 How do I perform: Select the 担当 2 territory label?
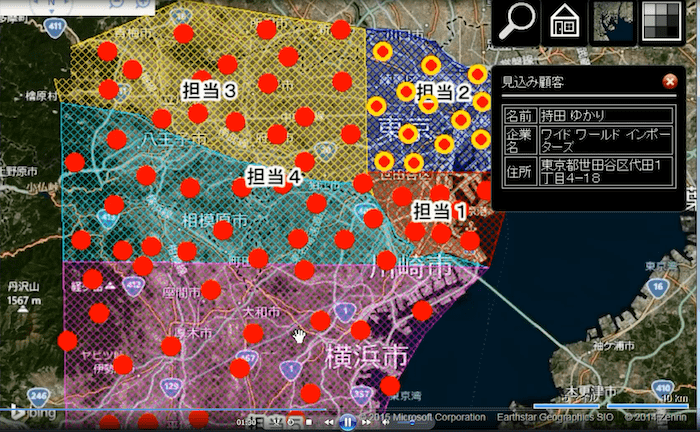click(443, 93)
